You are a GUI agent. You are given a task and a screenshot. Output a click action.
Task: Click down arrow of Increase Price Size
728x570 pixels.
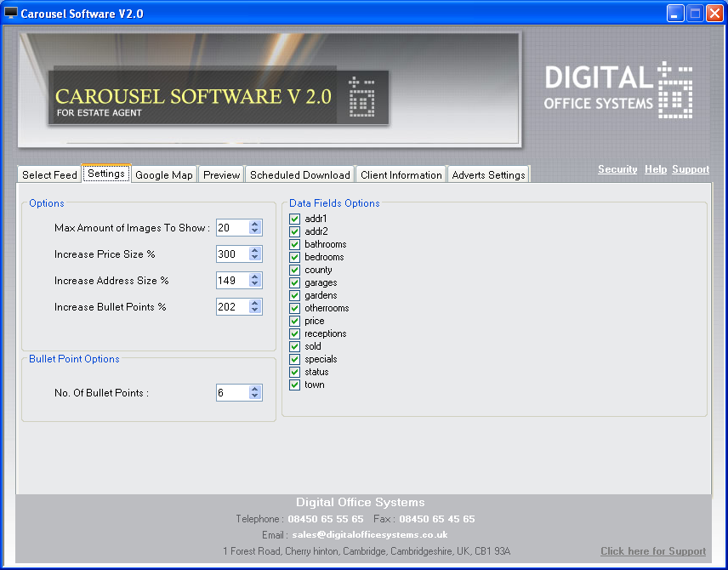point(254,258)
